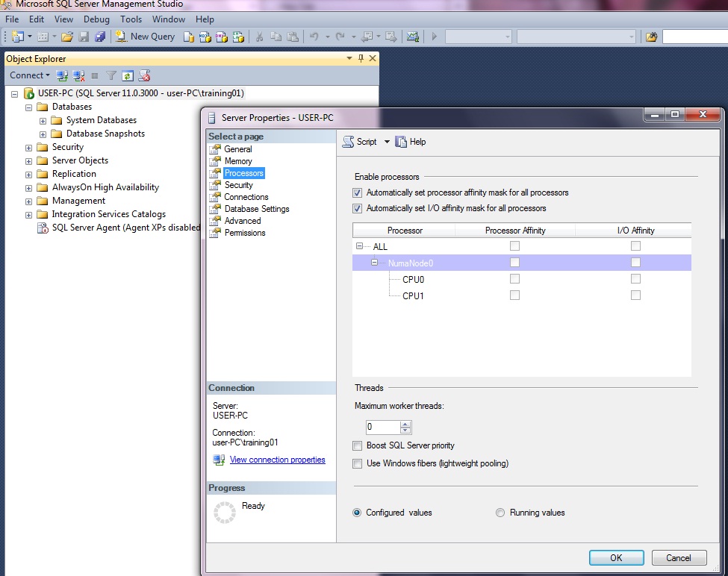Select the Running values radio button

pyautogui.click(x=500, y=513)
